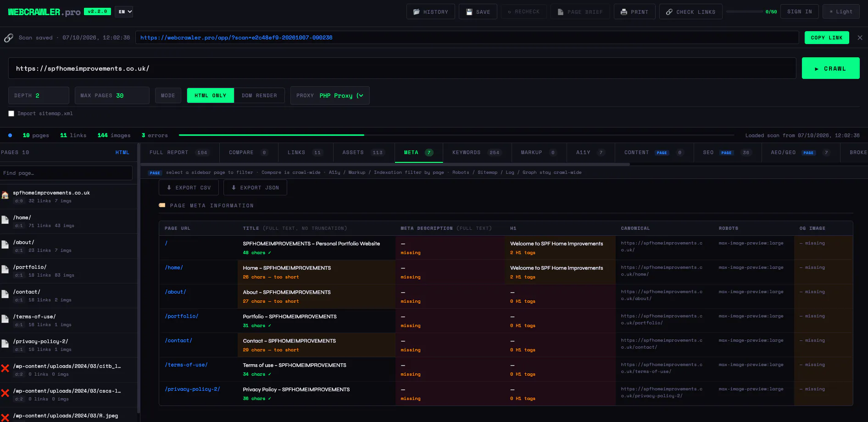
Task: Open the / page URL link in table
Action: click(166, 243)
